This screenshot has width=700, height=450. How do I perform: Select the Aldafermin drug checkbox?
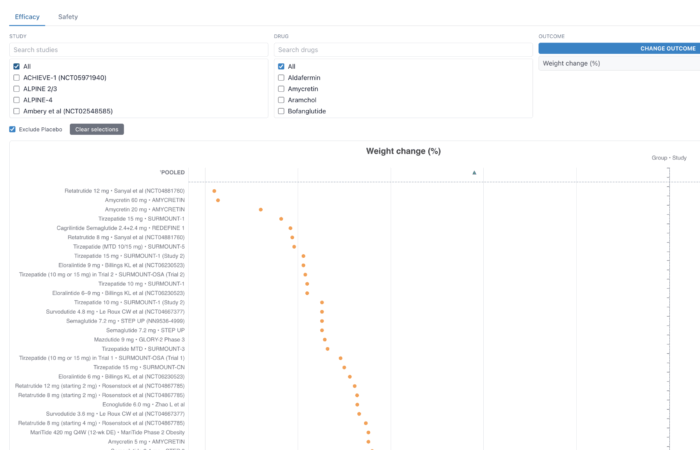pyautogui.click(x=282, y=77)
